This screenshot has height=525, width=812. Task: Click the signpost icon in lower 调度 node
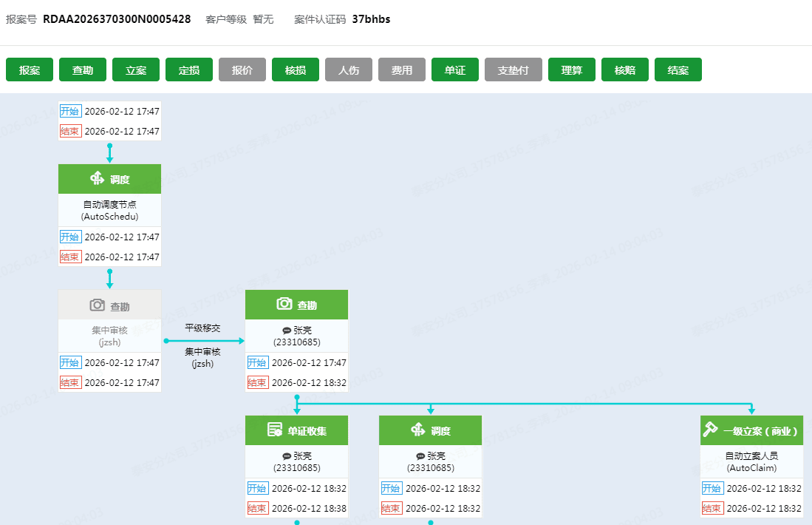(417, 430)
